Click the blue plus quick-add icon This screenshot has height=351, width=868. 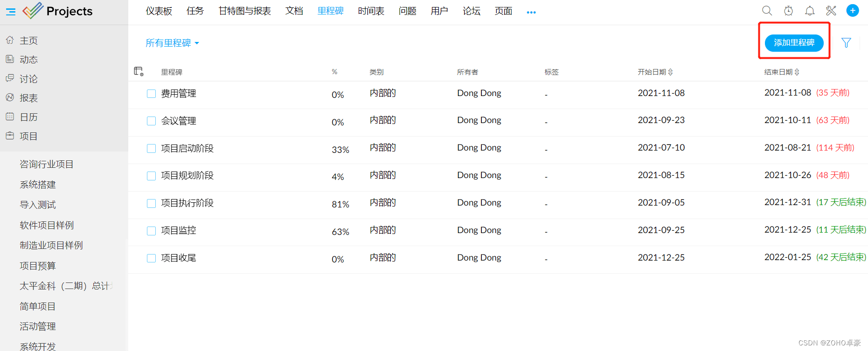853,11
